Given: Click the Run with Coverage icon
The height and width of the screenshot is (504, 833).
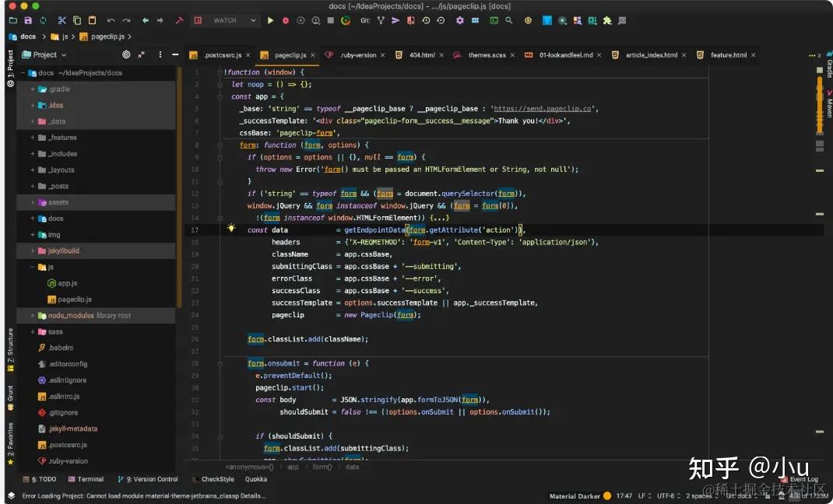Looking at the screenshot, I should click(301, 21).
